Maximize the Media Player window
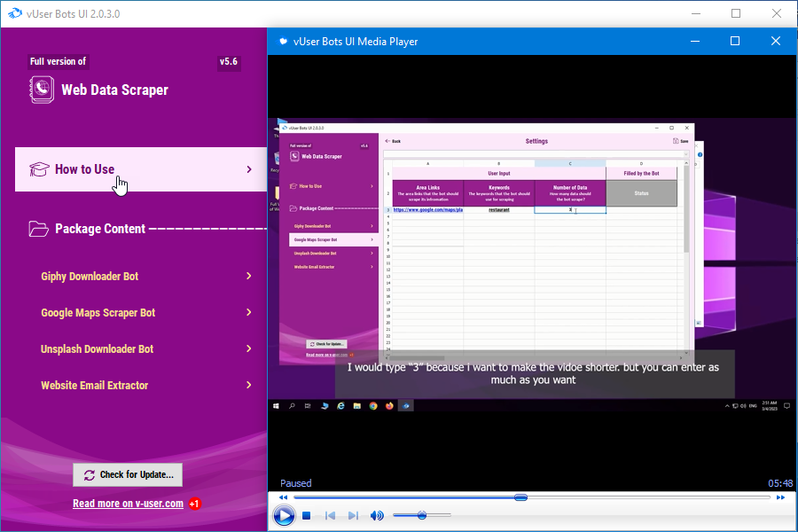Screen dimensions: 798x532 [735, 42]
